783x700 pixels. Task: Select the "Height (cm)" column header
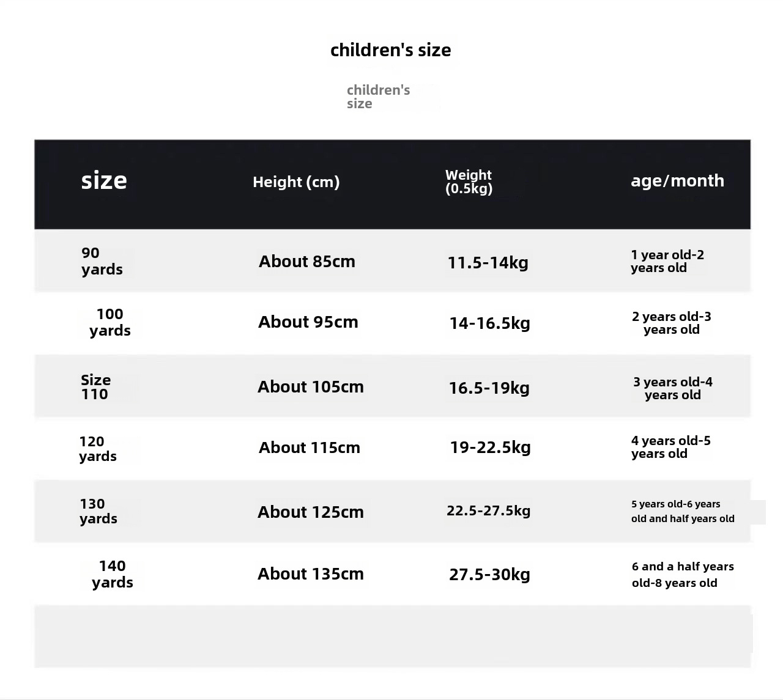click(x=296, y=182)
